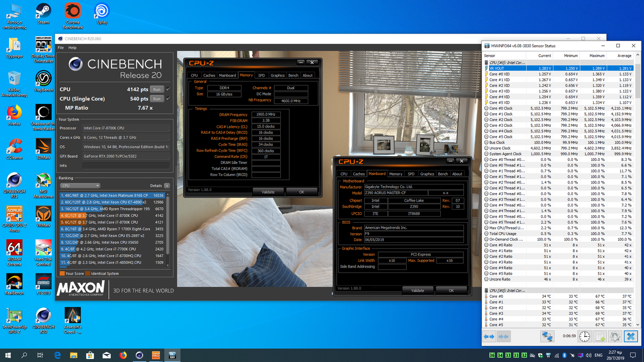This screenshot has height=362, width=644.
Task: Select the VR VOUT sensor row in HWiNFO
Action: click(x=558, y=68)
